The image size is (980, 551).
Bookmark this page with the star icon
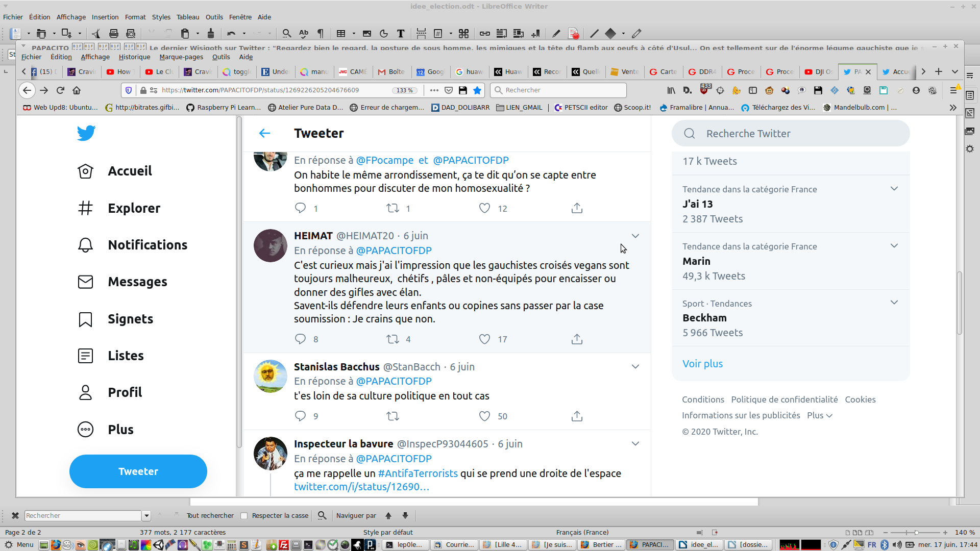pos(477,90)
